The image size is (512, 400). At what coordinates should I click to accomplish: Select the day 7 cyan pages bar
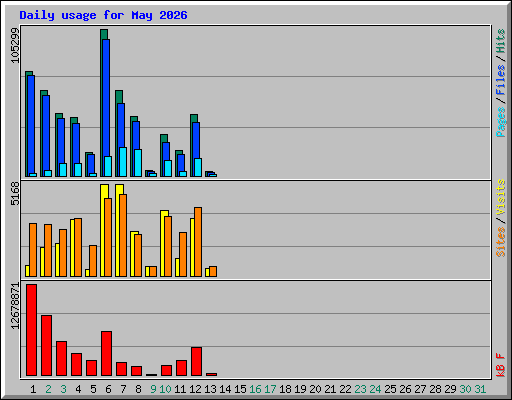[x=123, y=162]
